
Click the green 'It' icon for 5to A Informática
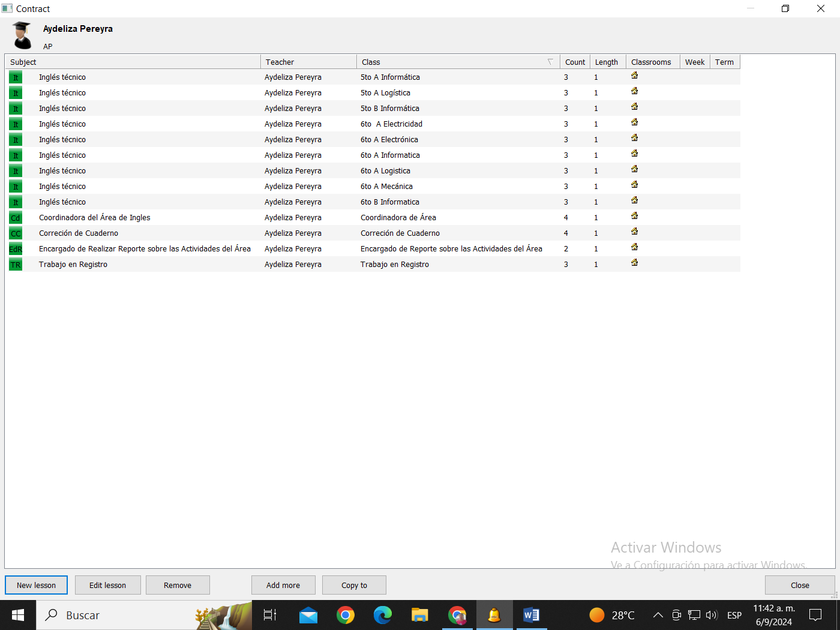click(16, 77)
